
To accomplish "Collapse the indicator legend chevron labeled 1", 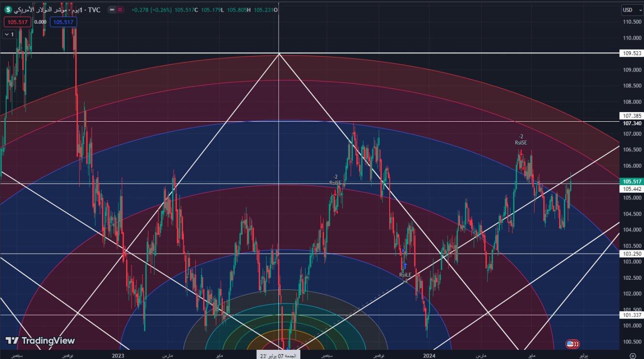I will [x=9, y=34].
